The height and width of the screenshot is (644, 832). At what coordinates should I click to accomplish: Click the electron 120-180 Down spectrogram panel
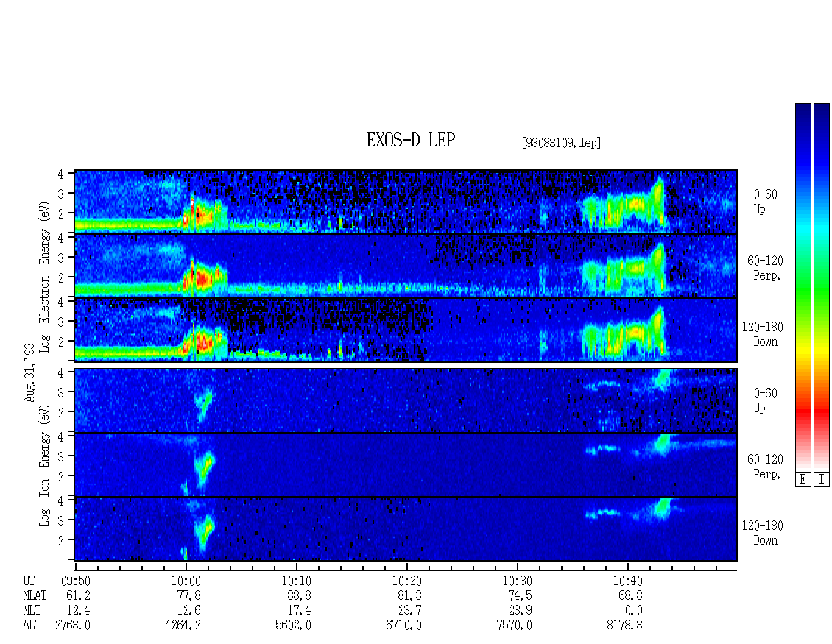tap(406, 330)
